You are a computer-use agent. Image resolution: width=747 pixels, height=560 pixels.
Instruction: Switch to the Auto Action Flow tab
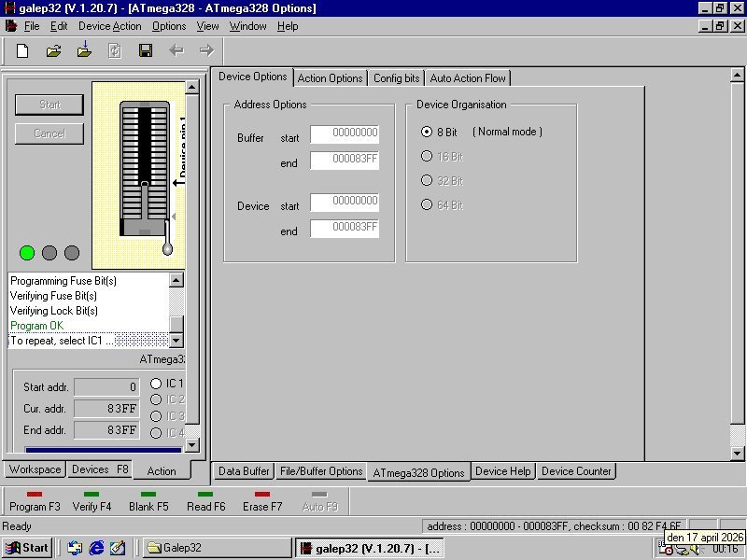(x=468, y=78)
